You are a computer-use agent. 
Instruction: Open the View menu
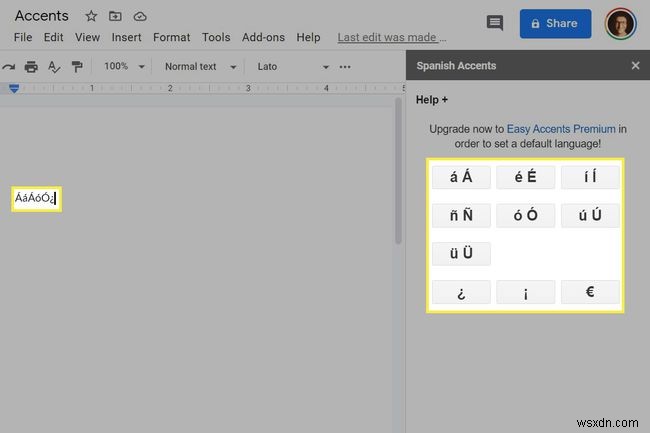87,37
